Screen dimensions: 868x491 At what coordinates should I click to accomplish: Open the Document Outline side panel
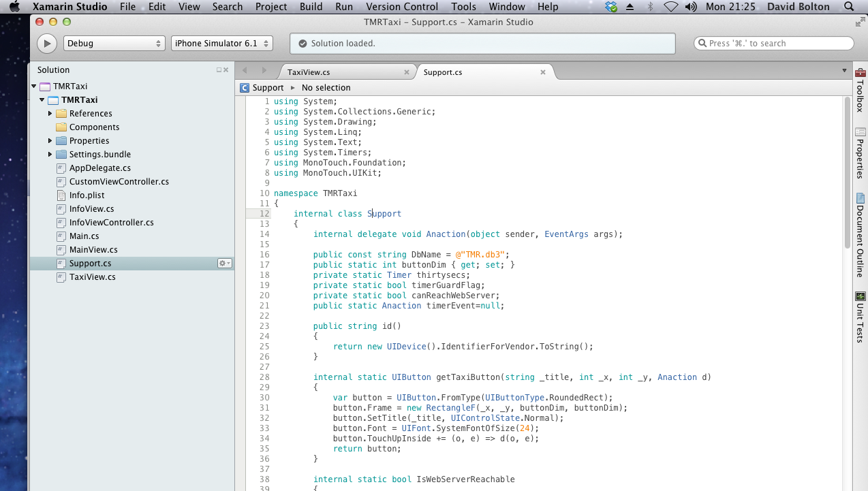(860, 235)
